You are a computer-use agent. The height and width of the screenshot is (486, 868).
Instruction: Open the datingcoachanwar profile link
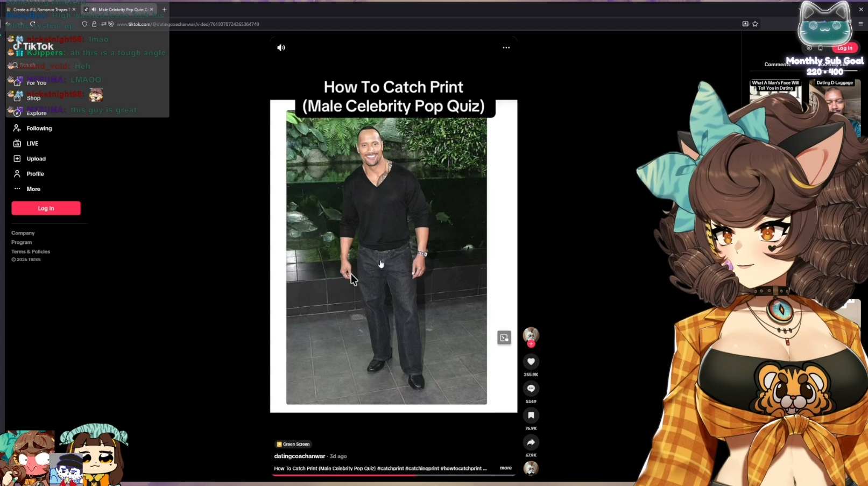click(x=300, y=456)
